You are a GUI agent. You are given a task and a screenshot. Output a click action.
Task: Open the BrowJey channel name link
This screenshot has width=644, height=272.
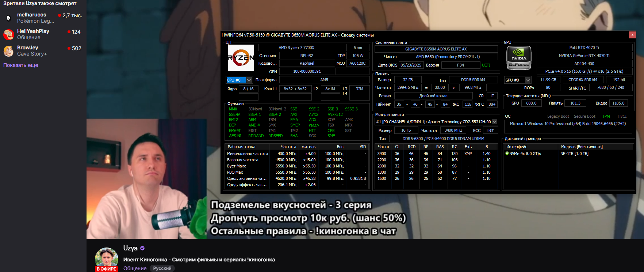28,48
